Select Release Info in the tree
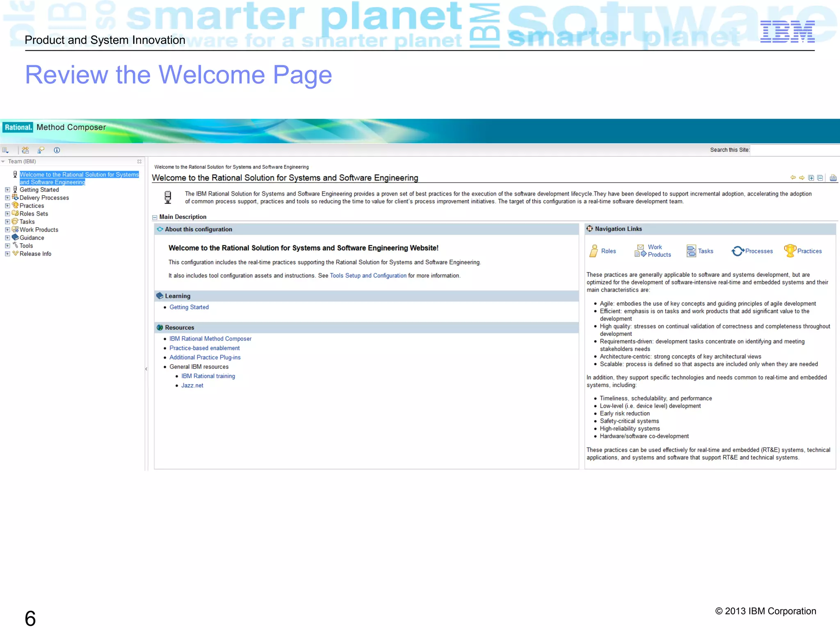Viewport: 840px width, 630px height. tap(36, 253)
